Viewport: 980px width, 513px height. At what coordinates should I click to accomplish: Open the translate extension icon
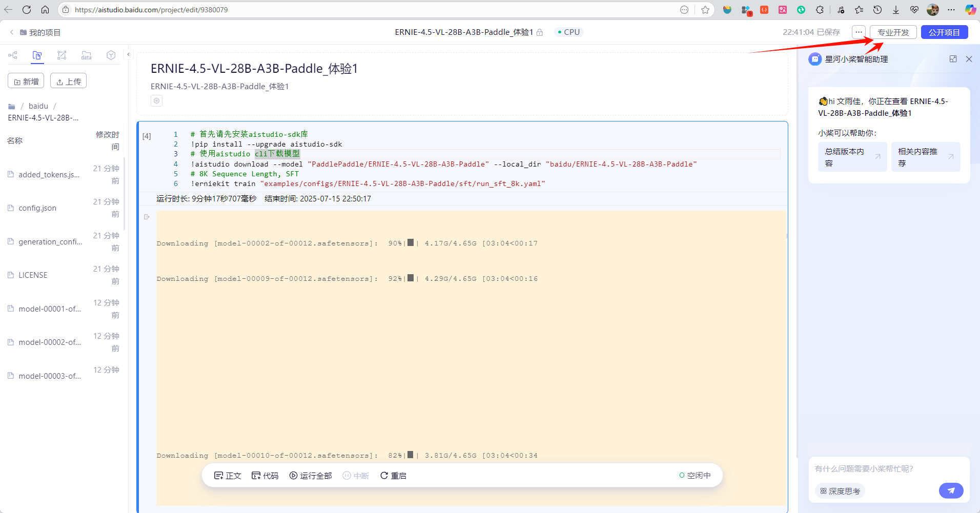783,10
